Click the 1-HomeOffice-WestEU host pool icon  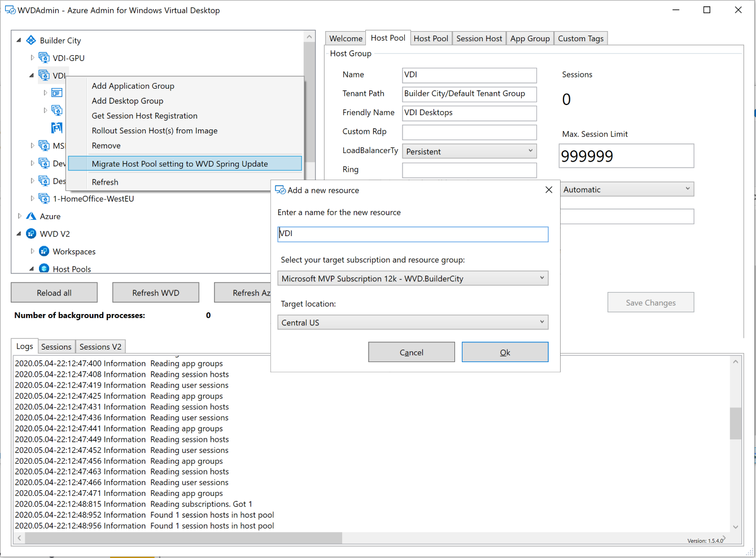click(x=44, y=198)
